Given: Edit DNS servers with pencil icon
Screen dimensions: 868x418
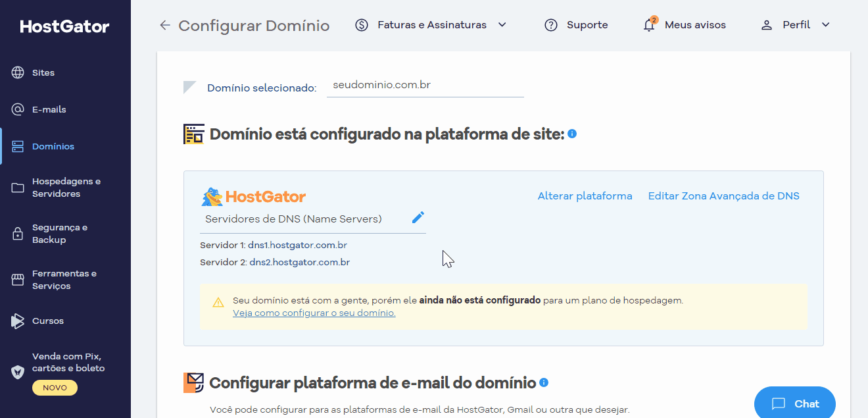Looking at the screenshot, I should coord(418,217).
